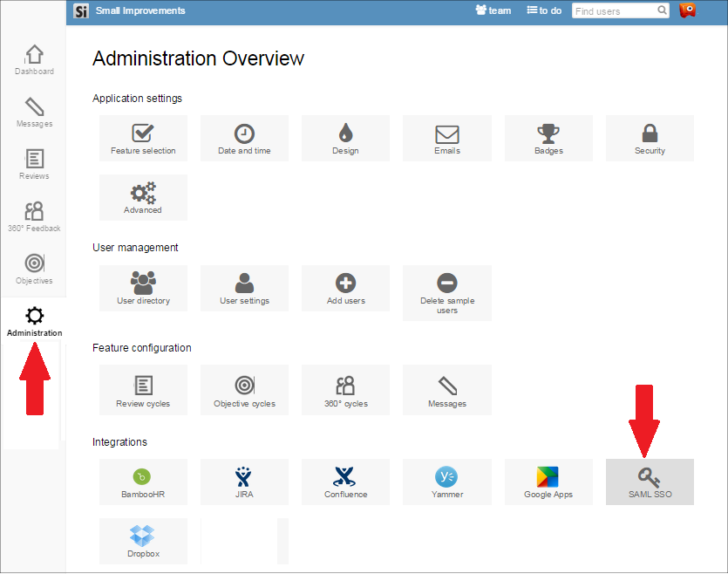Open Reviews in the sidebar

pyautogui.click(x=34, y=164)
